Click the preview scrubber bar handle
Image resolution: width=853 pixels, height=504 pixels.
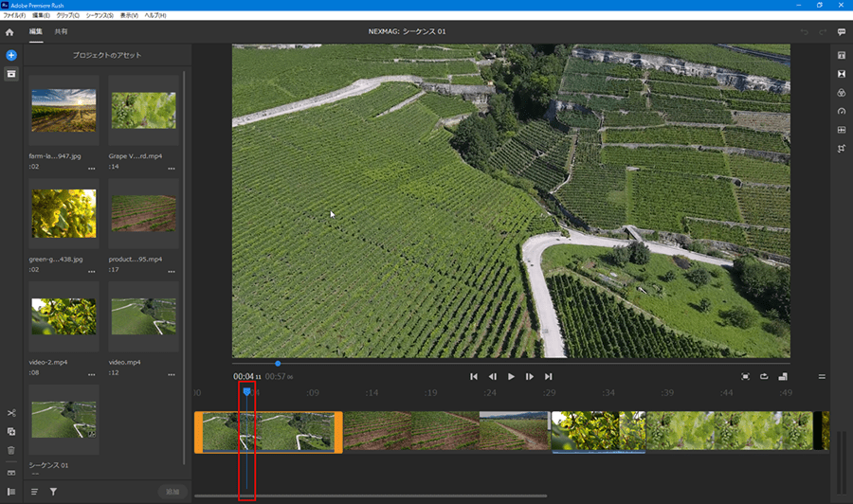click(x=278, y=363)
